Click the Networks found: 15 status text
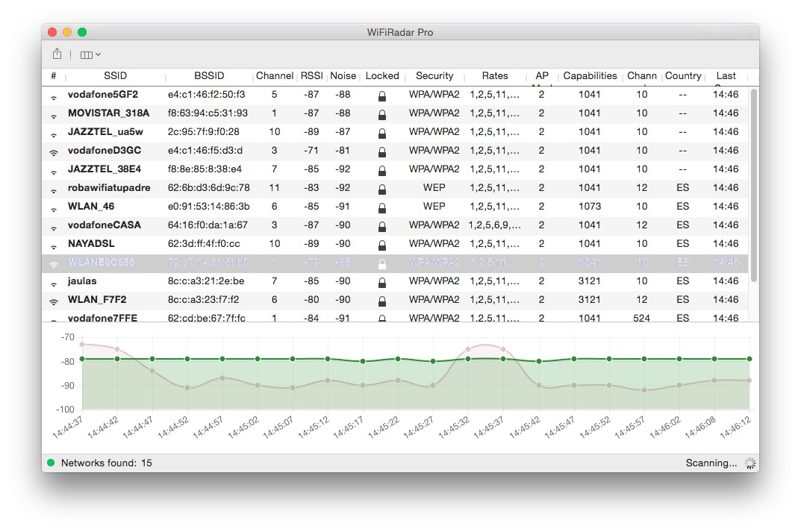 106,463
